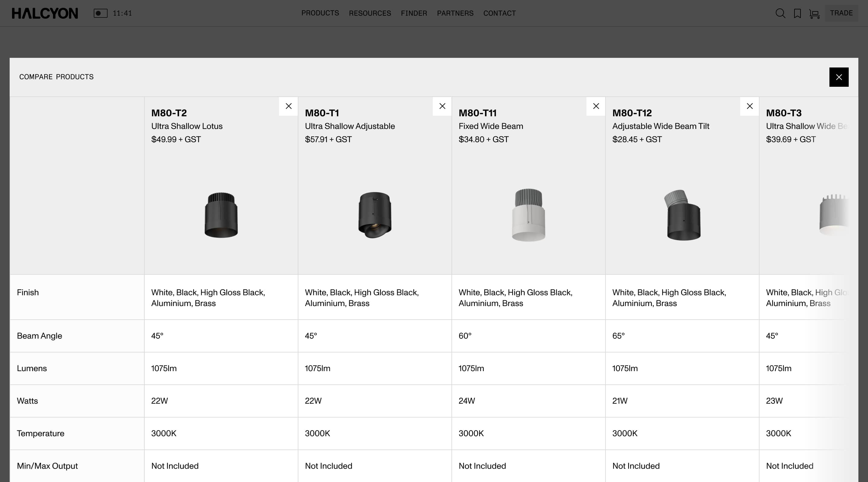868x482 pixels.
Task: Open the bookmarks icon in header
Action: tap(797, 14)
